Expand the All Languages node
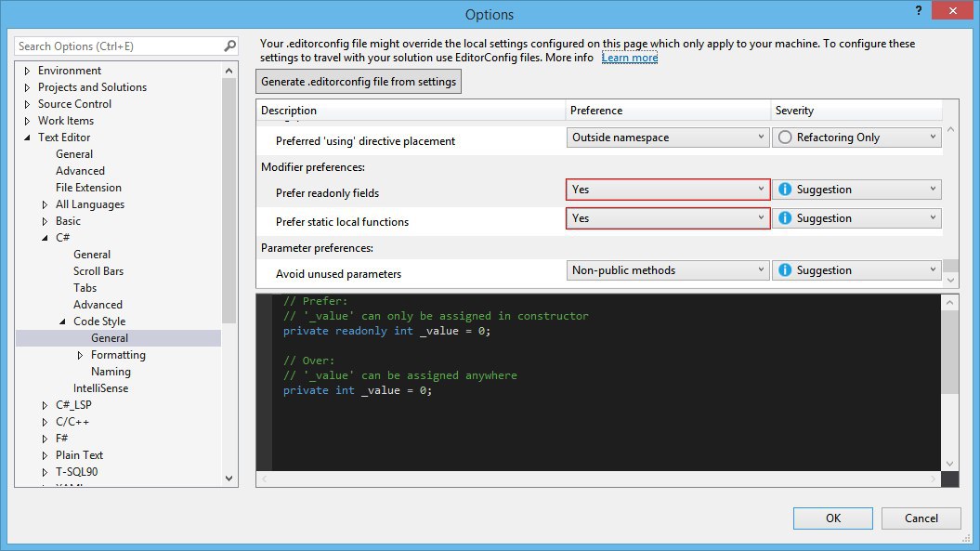Screen dimensions: 980x551 [x=45, y=204]
